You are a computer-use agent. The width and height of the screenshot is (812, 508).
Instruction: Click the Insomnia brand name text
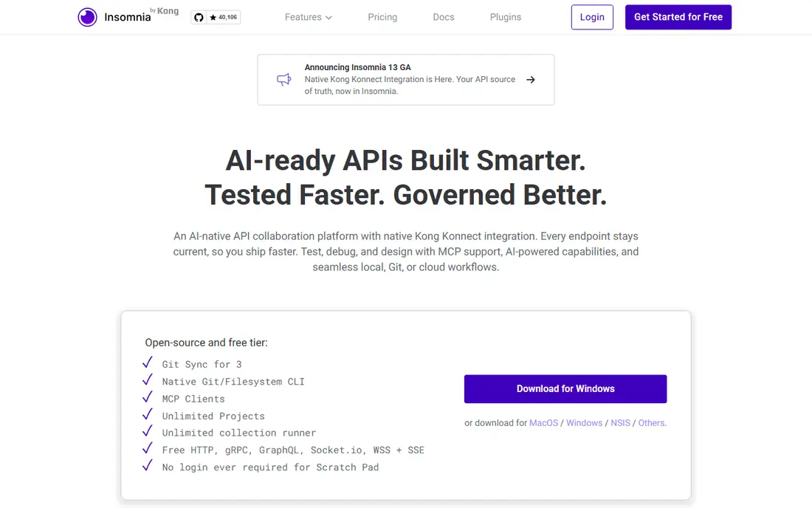click(x=128, y=17)
